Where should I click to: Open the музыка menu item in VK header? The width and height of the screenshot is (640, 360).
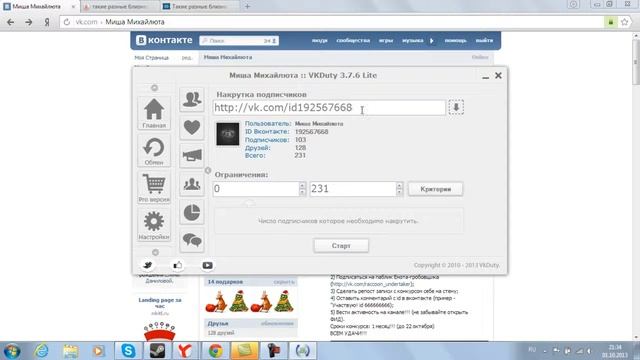[412, 40]
